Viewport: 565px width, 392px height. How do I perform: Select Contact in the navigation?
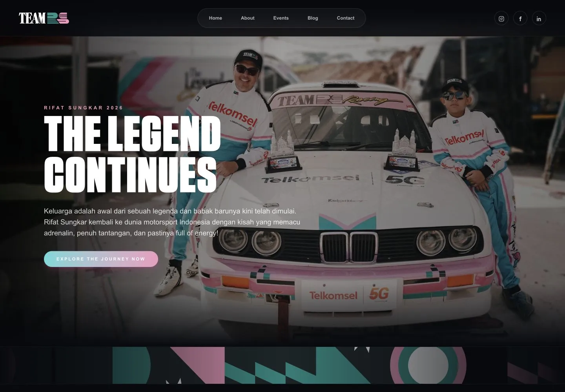(346, 18)
